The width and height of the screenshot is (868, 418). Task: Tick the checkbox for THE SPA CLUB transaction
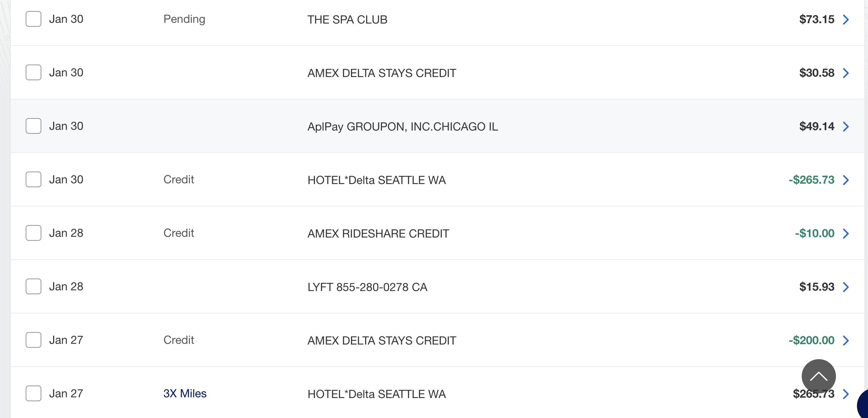point(33,19)
